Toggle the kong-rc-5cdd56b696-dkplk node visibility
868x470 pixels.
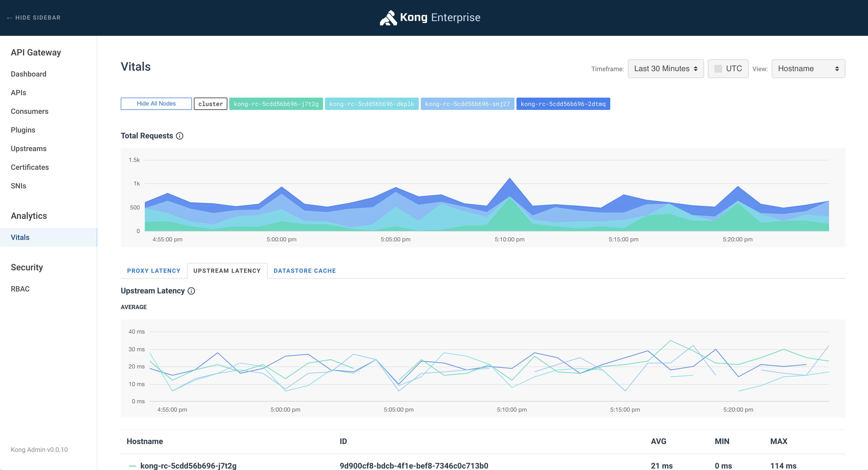371,104
